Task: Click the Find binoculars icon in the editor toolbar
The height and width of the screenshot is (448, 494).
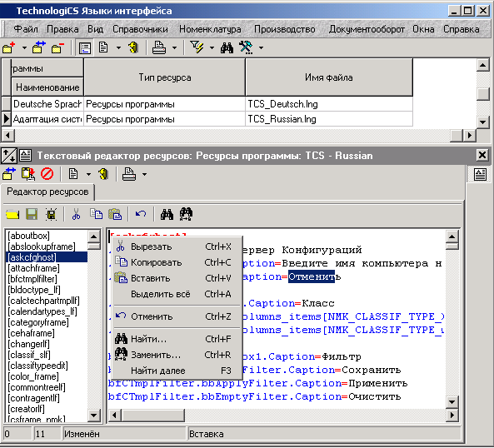Action: [167, 214]
